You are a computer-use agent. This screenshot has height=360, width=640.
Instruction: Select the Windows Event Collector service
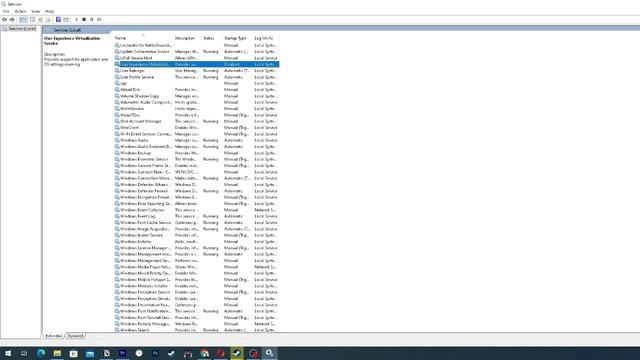point(197,210)
